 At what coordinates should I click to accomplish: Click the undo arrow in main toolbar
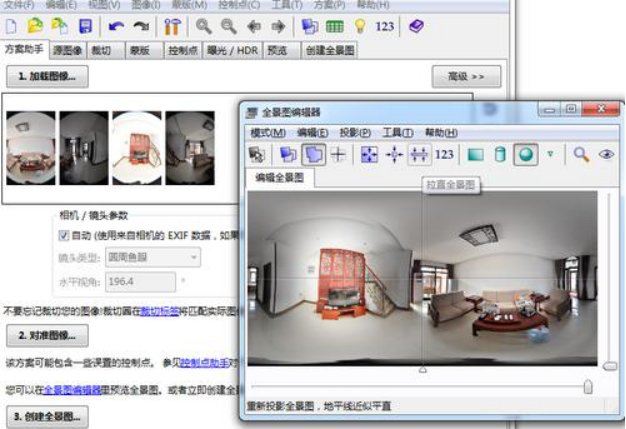pyautogui.click(x=116, y=25)
